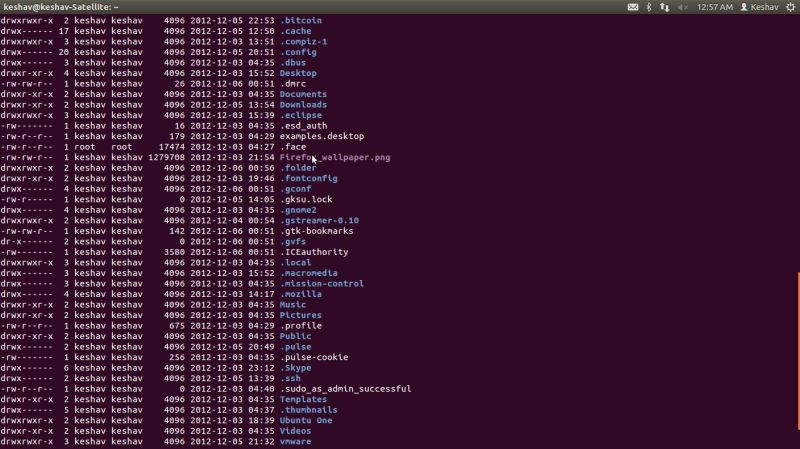Click the terminal scrollbar handle
800x449 pixels.
tap(798, 351)
